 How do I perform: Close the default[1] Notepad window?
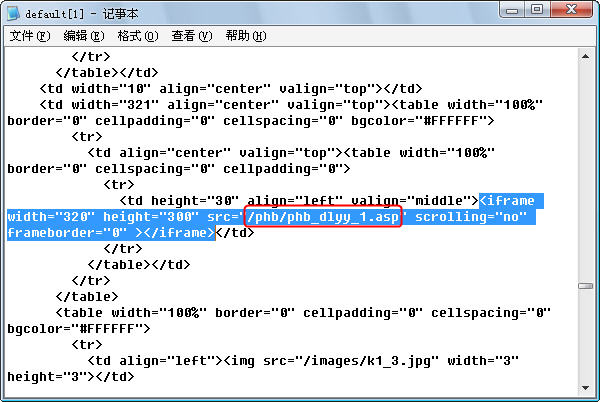click(x=571, y=9)
